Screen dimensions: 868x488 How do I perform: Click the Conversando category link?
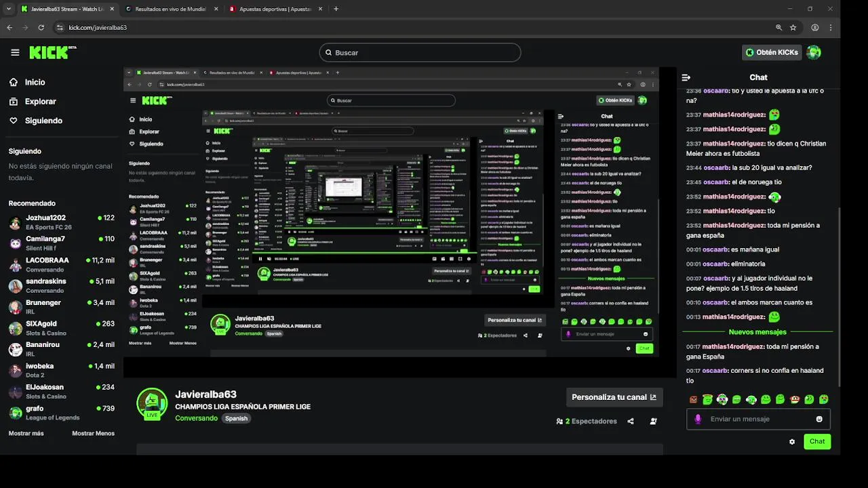(x=196, y=418)
